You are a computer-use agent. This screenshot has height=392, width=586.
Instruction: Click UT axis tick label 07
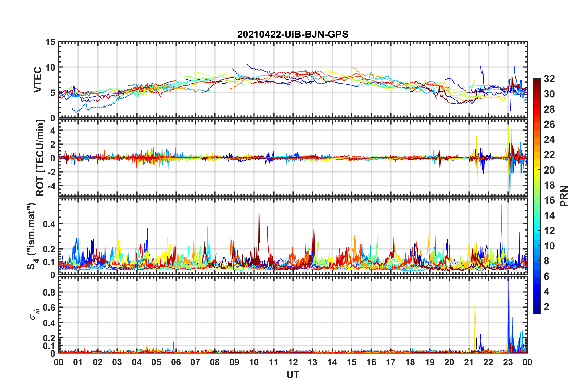click(195, 362)
